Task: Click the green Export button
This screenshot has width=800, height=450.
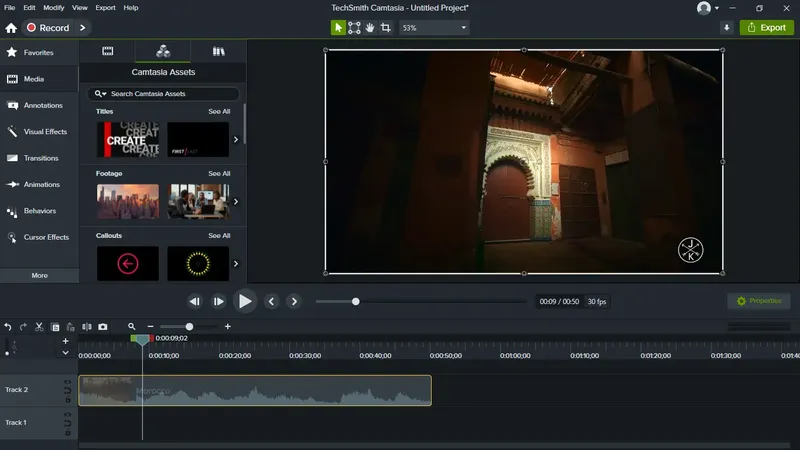Action: coord(766,28)
